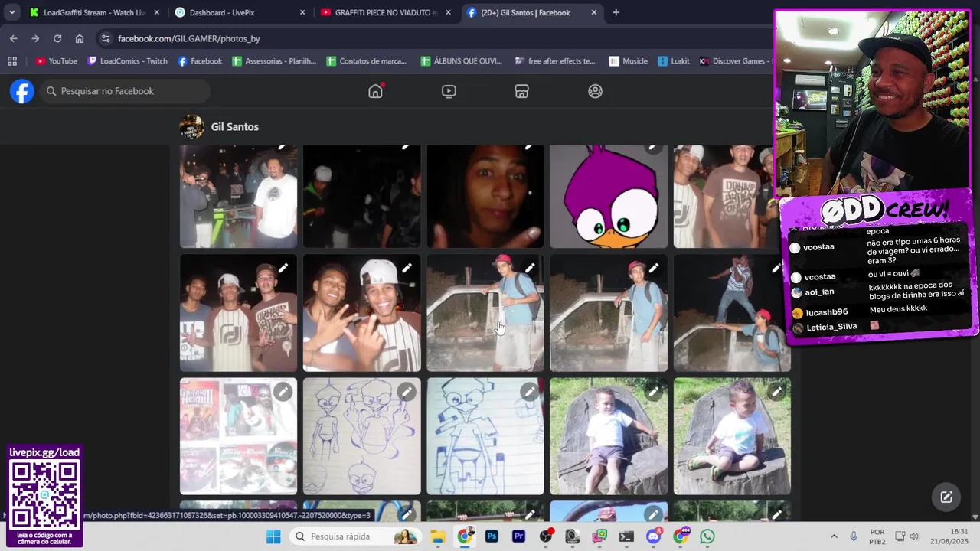This screenshot has width=980, height=551.
Task: Click the new message compose icon
Action: pyautogui.click(x=946, y=497)
